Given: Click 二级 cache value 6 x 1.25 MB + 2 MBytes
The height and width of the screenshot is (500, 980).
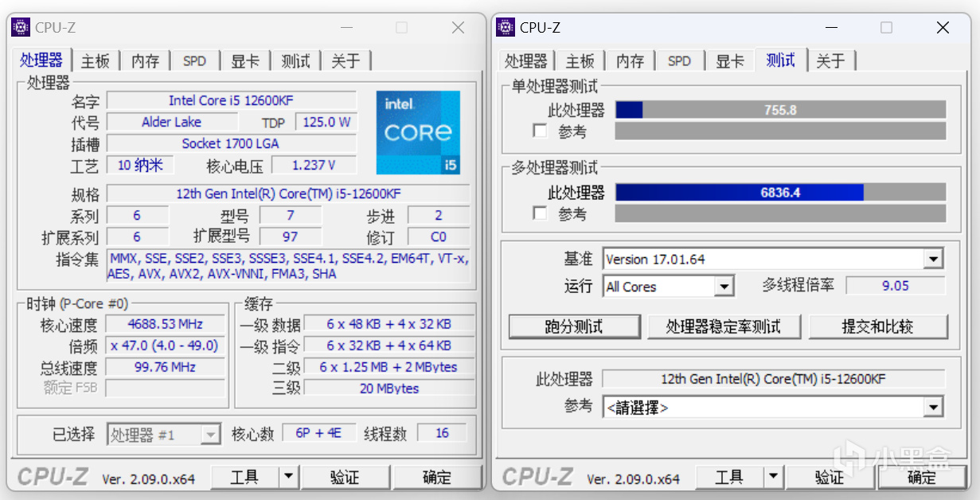Looking at the screenshot, I should click(388, 367).
